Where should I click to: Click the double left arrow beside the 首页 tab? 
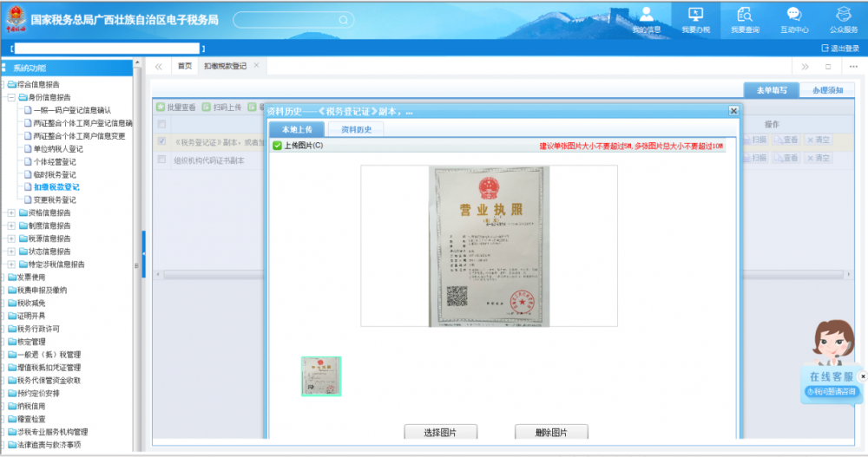tap(159, 66)
